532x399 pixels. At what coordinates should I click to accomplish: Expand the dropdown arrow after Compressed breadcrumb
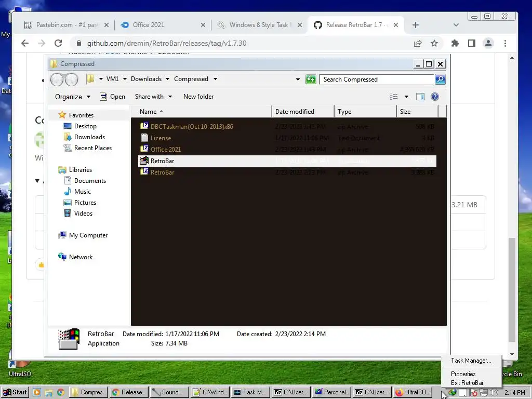click(215, 79)
